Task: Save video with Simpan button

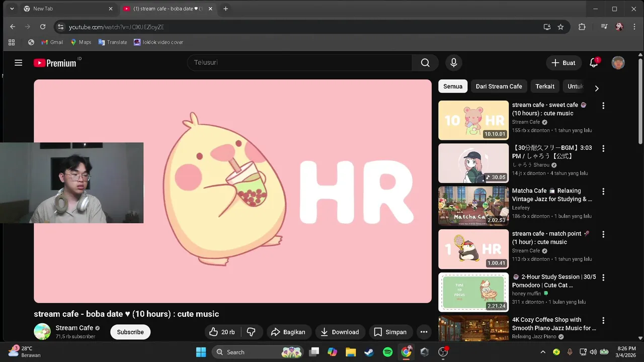Action: [390, 332]
